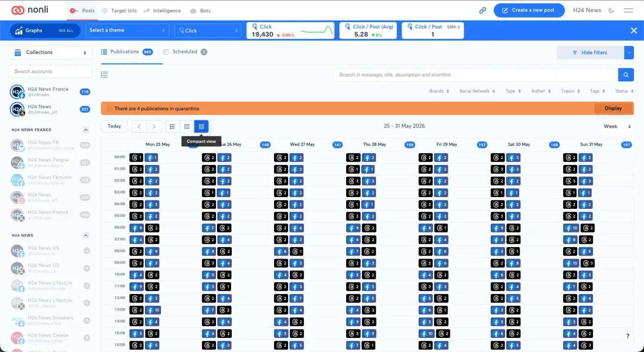Switch to the detailed list view with uneven lines
Viewport: 644px width, 352px height.
pyautogui.click(x=172, y=126)
